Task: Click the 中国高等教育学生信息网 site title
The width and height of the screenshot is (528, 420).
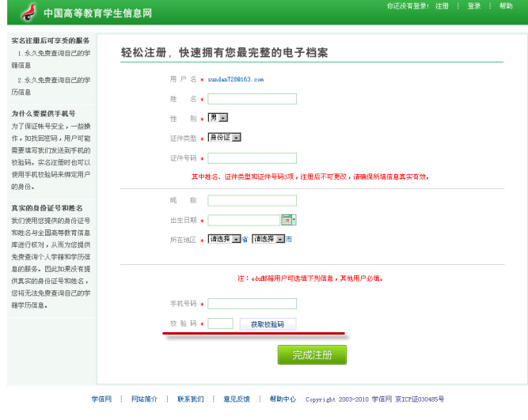Action: [x=97, y=13]
